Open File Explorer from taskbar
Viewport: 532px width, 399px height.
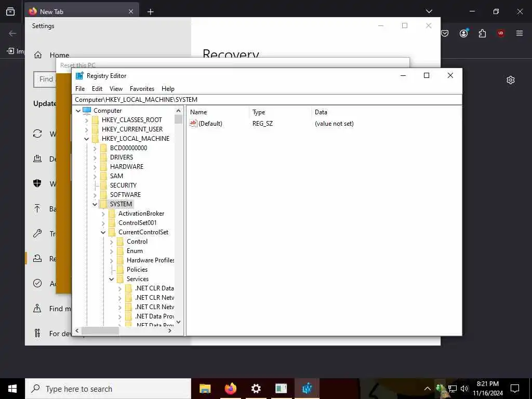point(205,389)
